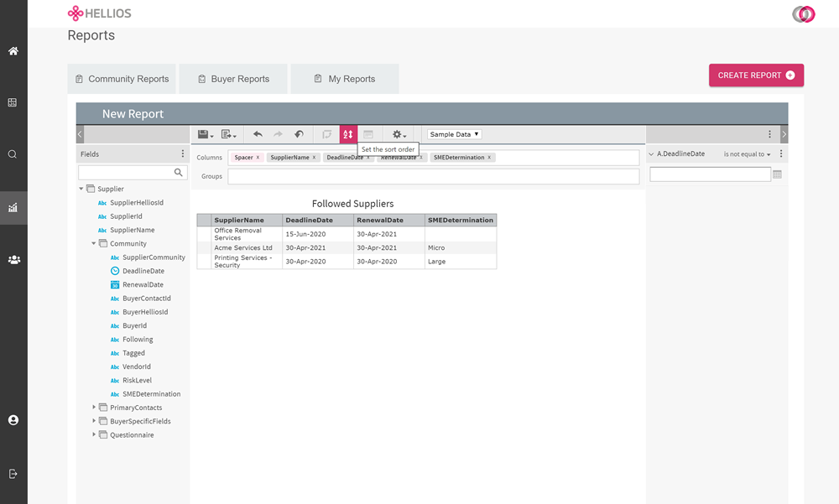Click the SMEDetermination column header
This screenshot has height=504, width=839.
461,220
